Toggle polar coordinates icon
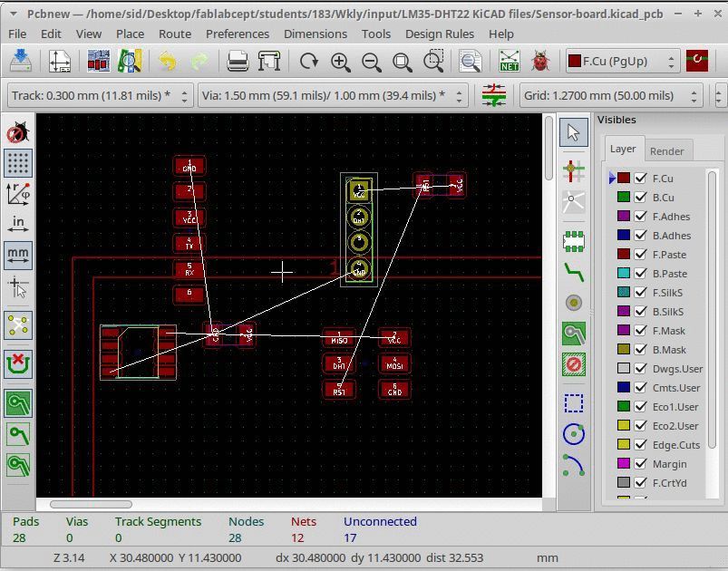 click(18, 194)
